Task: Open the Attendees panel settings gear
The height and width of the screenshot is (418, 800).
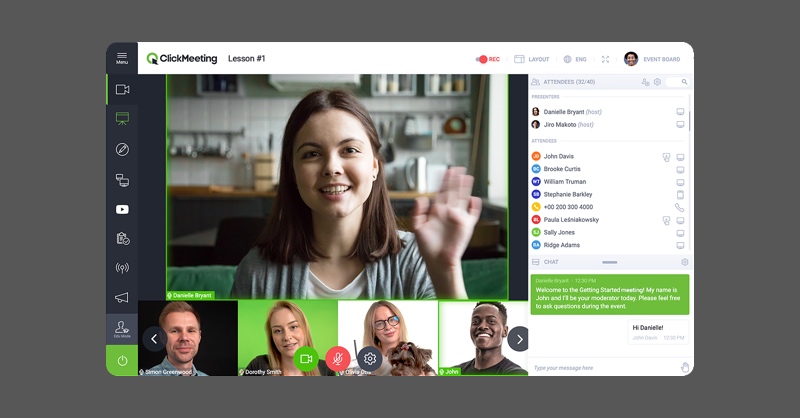Action: (658, 82)
